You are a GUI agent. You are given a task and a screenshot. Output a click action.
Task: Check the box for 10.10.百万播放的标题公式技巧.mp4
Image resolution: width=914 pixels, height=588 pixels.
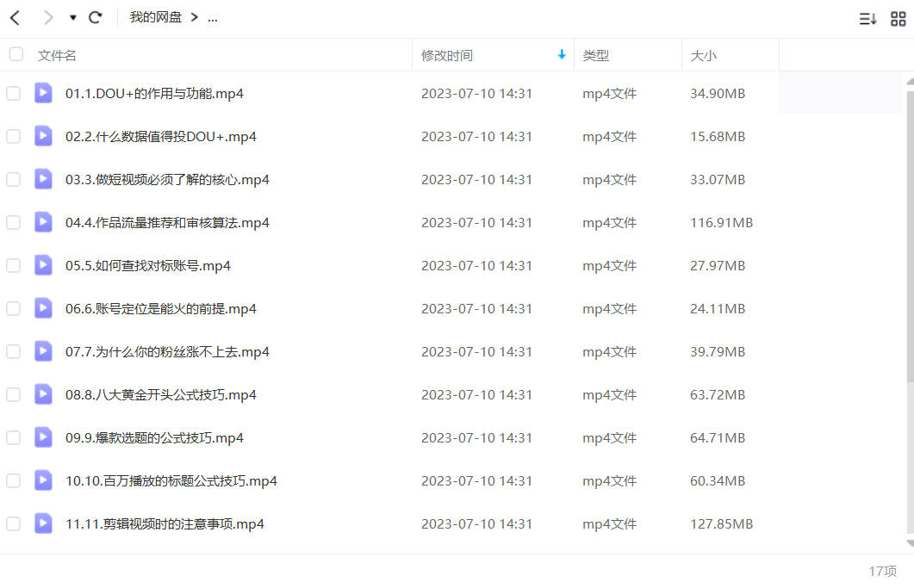coord(14,480)
